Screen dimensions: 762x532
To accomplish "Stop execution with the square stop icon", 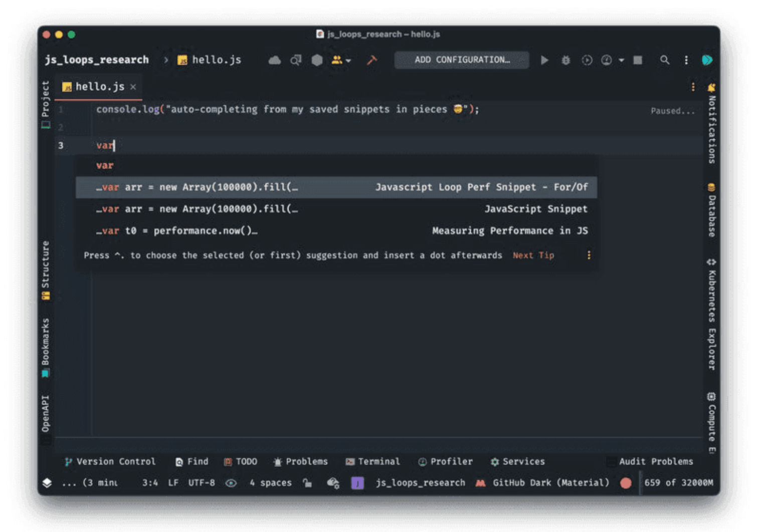I will point(638,60).
